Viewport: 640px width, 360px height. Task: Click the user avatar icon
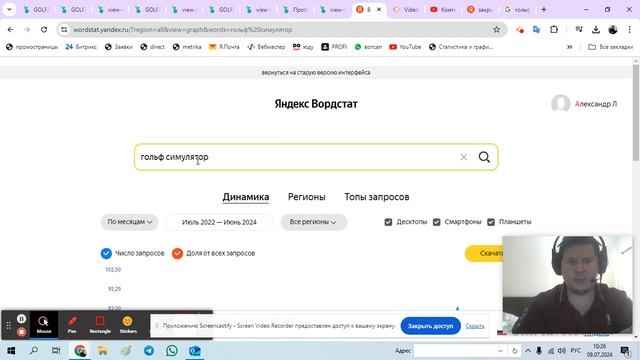coord(560,104)
